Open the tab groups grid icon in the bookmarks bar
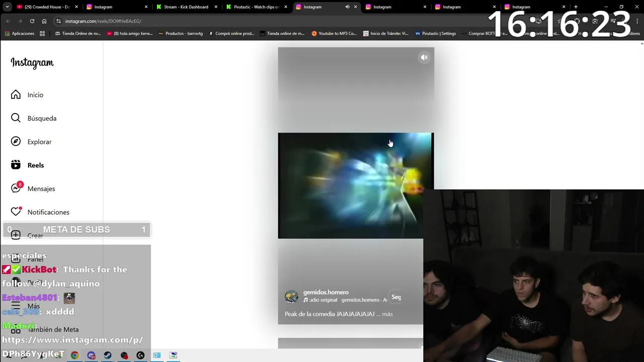 pyautogui.click(x=42, y=34)
